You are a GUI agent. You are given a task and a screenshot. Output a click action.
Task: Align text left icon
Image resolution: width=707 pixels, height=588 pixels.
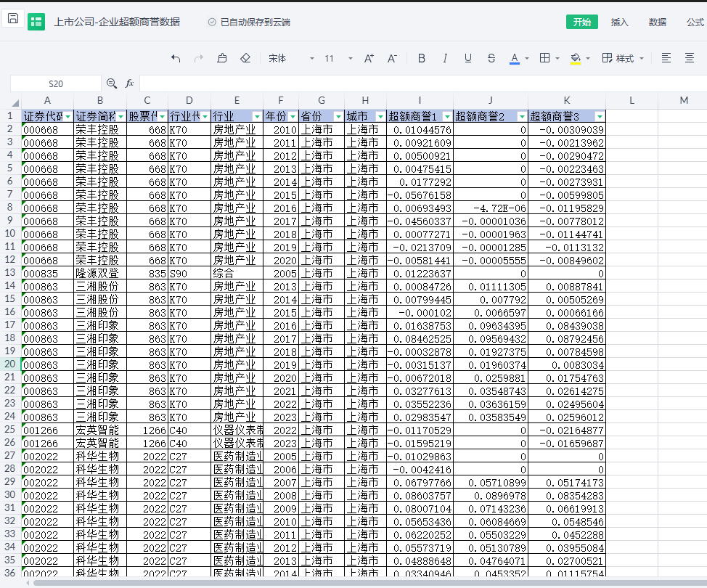(666, 58)
